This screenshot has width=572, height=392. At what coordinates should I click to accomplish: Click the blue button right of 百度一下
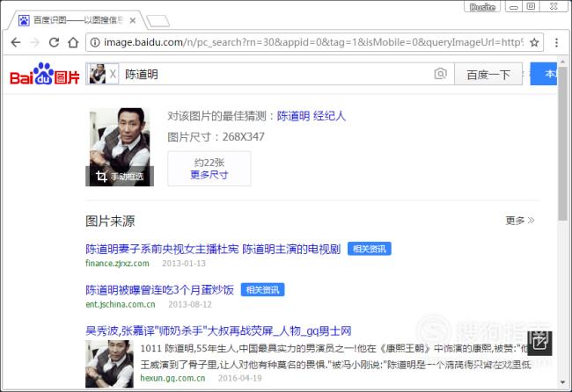point(544,74)
